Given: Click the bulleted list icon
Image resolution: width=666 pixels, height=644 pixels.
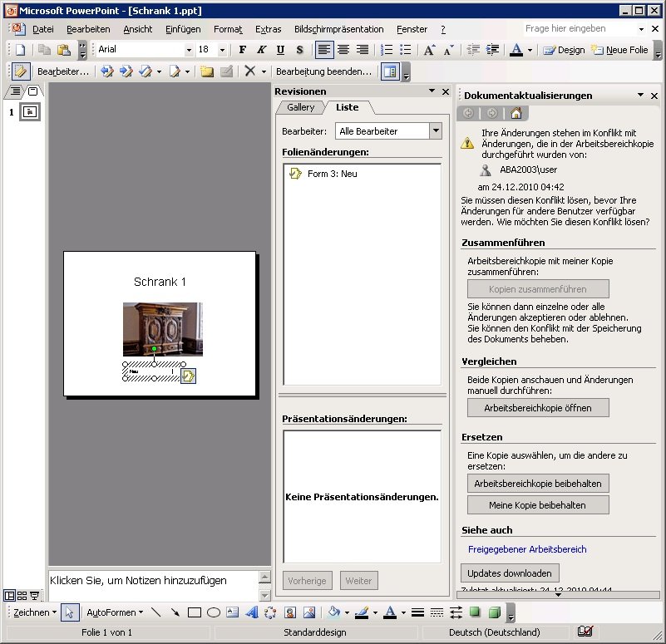Looking at the screenshot, I should pyautogui.click(x=406, y=50).
